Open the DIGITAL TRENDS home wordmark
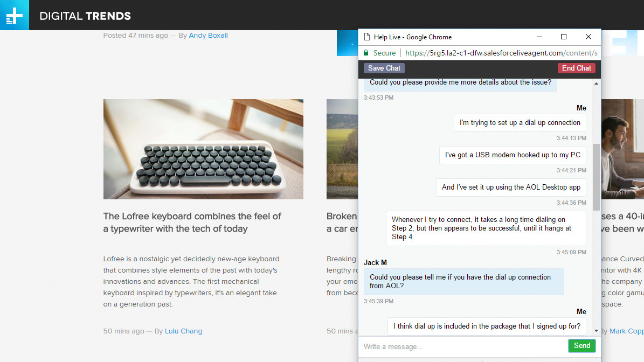Viewport: 644px width, 362px height. (x=85, y=16)
